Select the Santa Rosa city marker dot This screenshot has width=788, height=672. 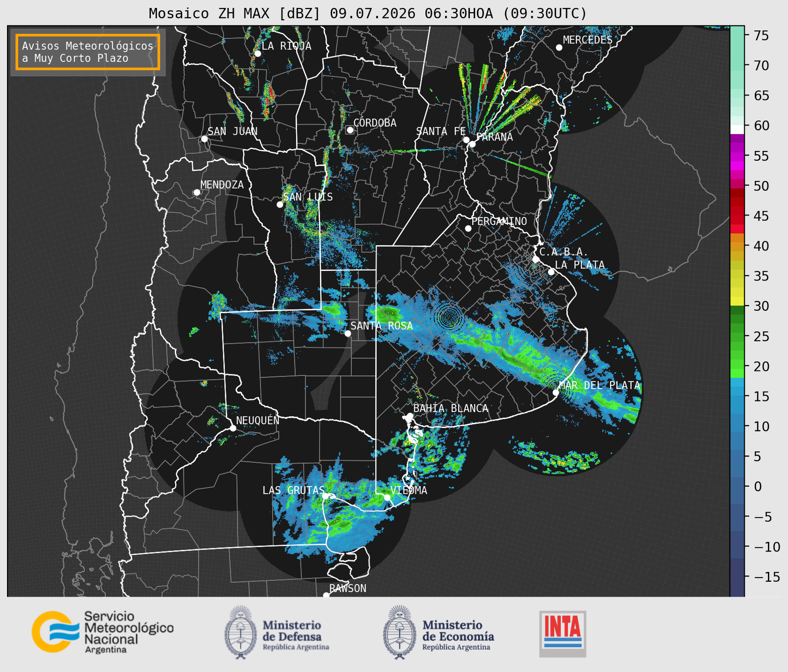point(348,333)
